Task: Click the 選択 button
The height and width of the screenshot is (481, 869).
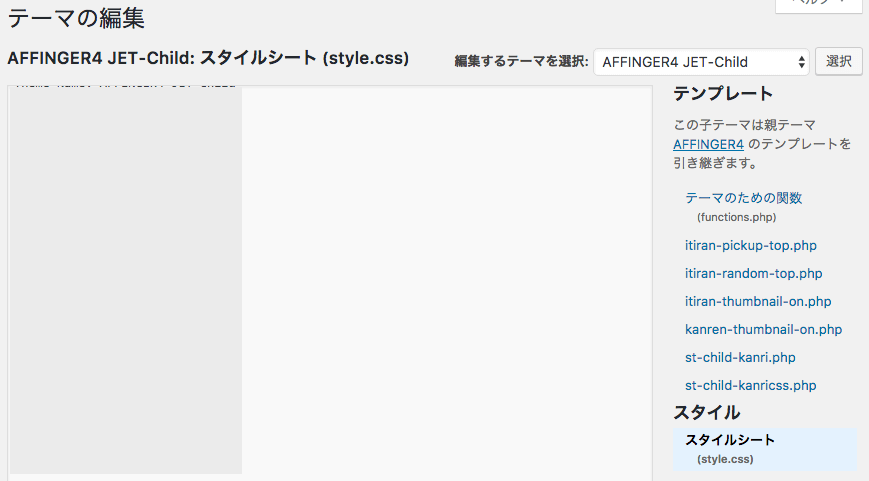Action: point(839,61)
